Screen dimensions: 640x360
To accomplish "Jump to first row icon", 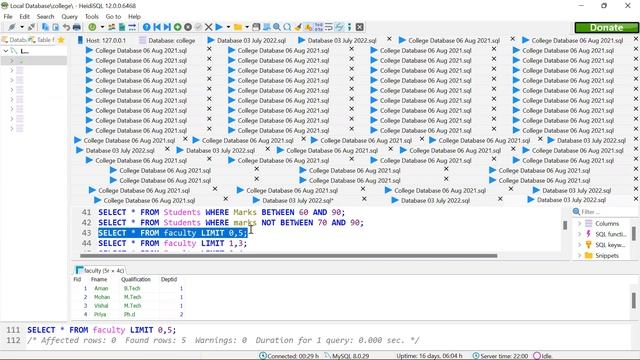I will pos(157,27).
